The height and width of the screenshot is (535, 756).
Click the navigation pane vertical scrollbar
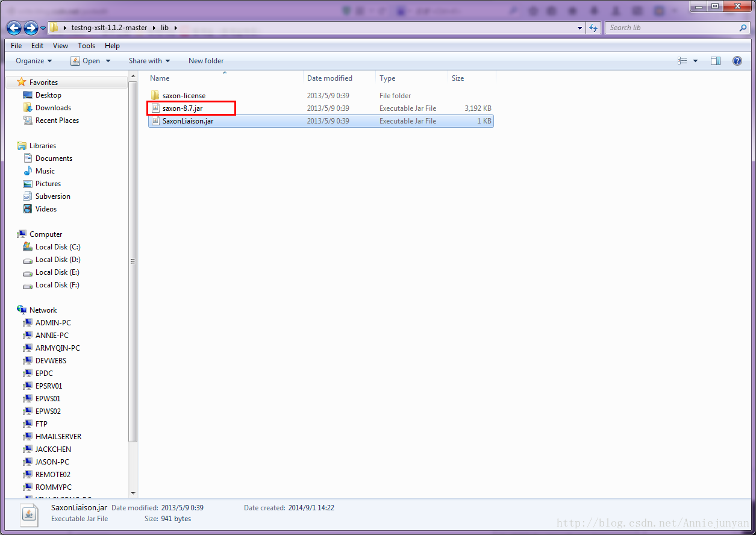[x=133, y=261]
